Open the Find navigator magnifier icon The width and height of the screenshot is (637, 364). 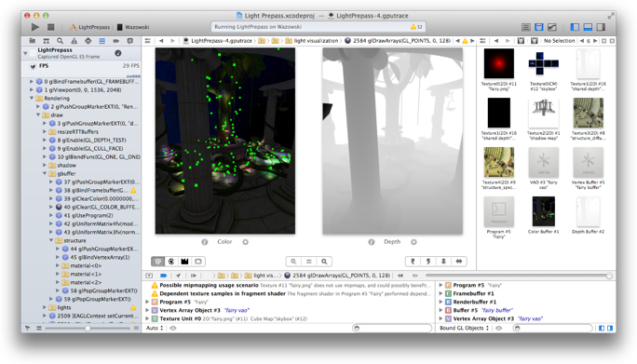[x=61, y=41]
